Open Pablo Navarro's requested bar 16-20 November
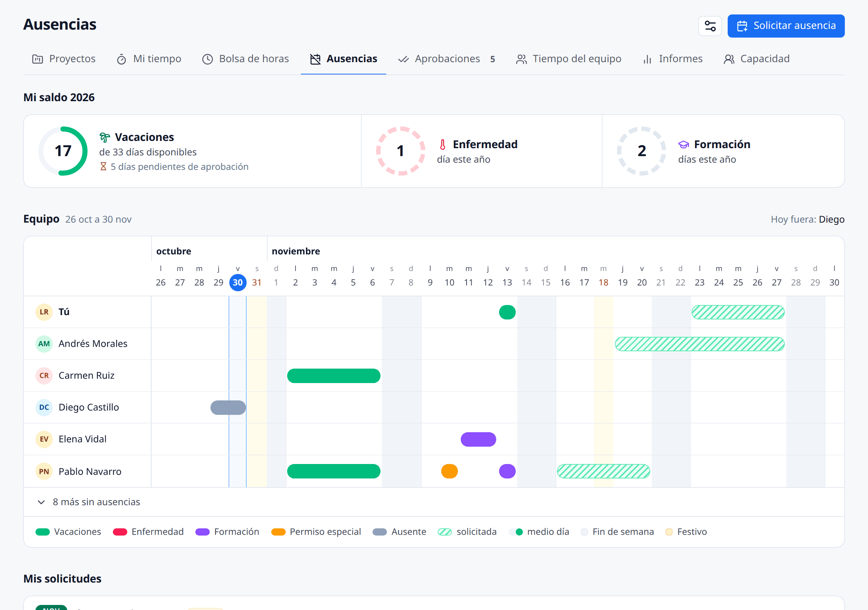The height and width of the screenshot is (610, 868). point(603,471)
